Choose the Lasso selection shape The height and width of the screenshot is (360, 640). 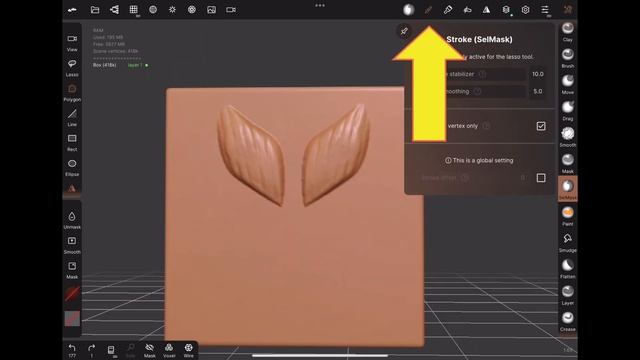[72, 68]
